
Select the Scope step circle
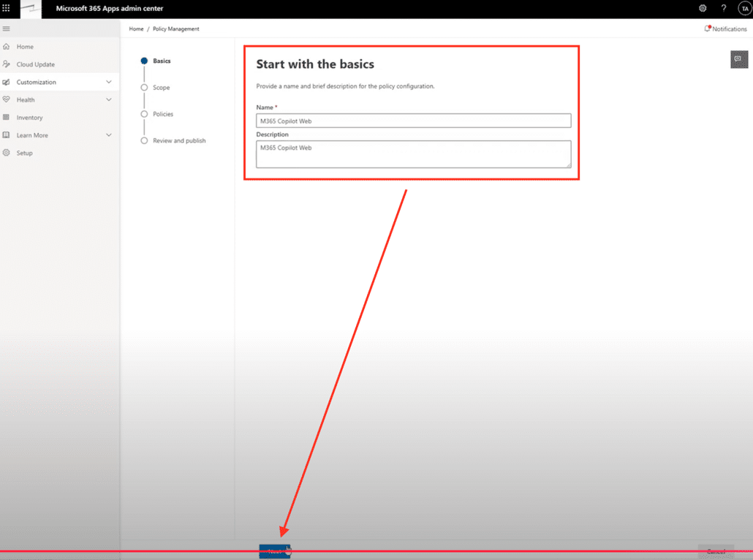coord(144,88)
